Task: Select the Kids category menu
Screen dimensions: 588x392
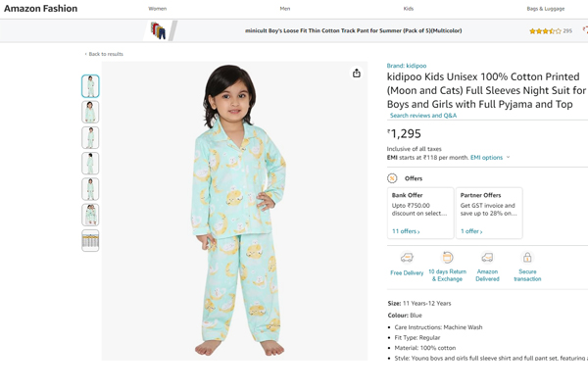Action: (409, 9)
